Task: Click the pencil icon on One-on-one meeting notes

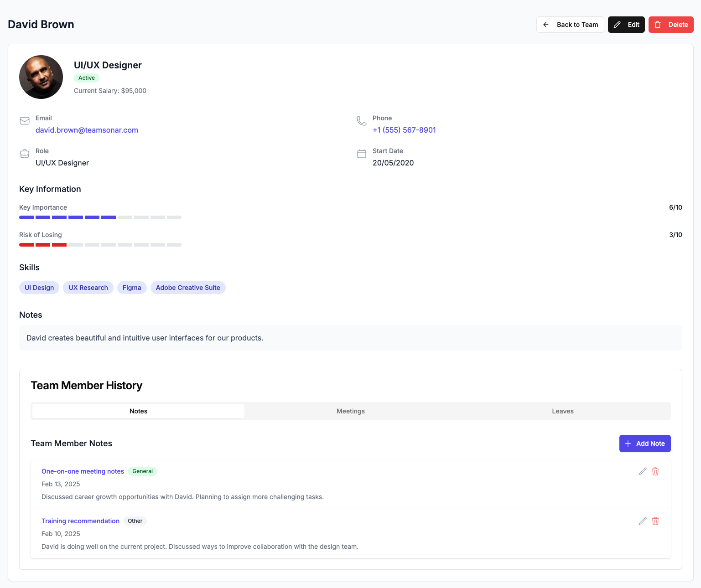Action: coord(642,471)
